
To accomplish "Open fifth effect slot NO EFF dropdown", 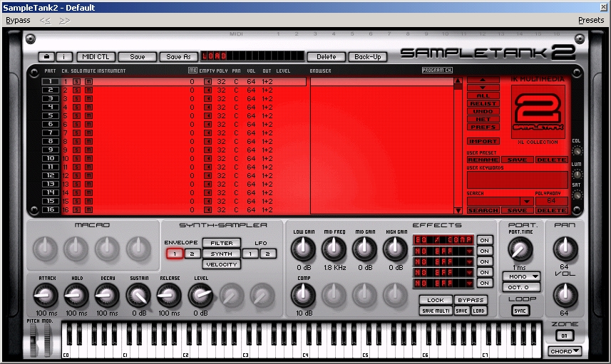I will tap(470, 283).
